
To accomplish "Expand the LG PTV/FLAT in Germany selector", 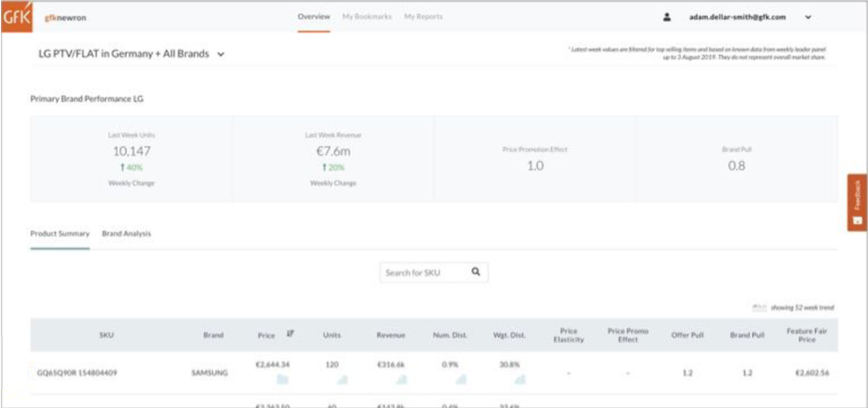I will point(221,55).
